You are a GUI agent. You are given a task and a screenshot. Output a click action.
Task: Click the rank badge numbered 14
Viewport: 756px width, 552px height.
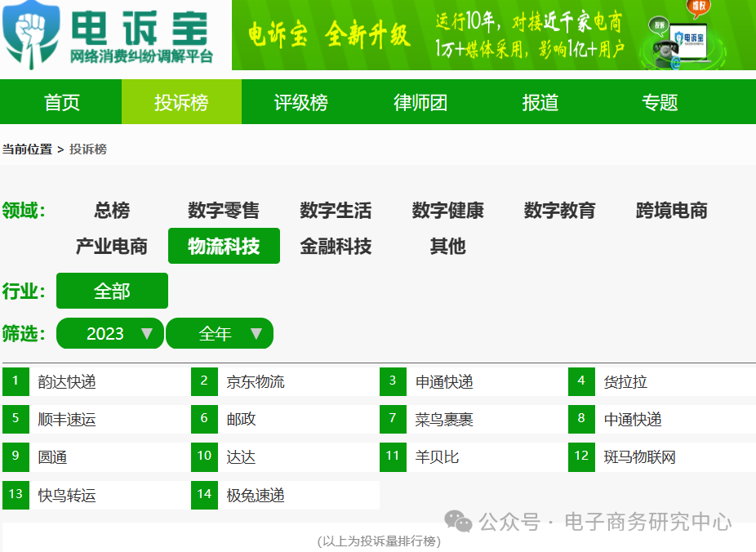pos(204,494)
